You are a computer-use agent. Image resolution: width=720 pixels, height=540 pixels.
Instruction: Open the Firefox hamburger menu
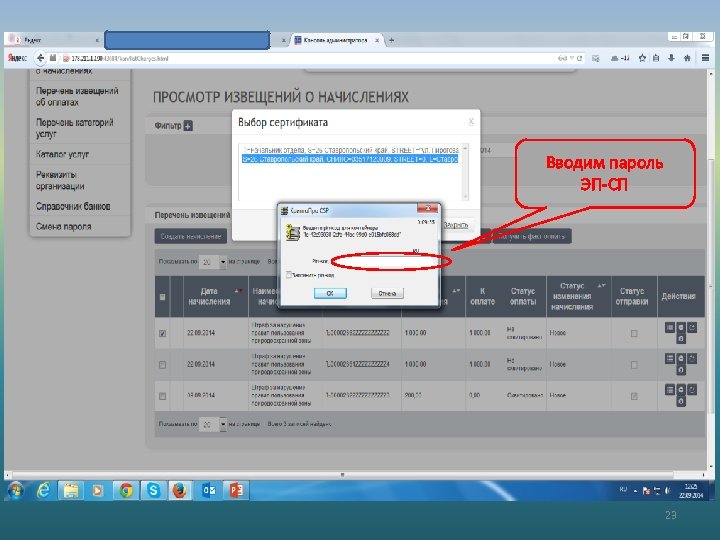coord(705,58)
